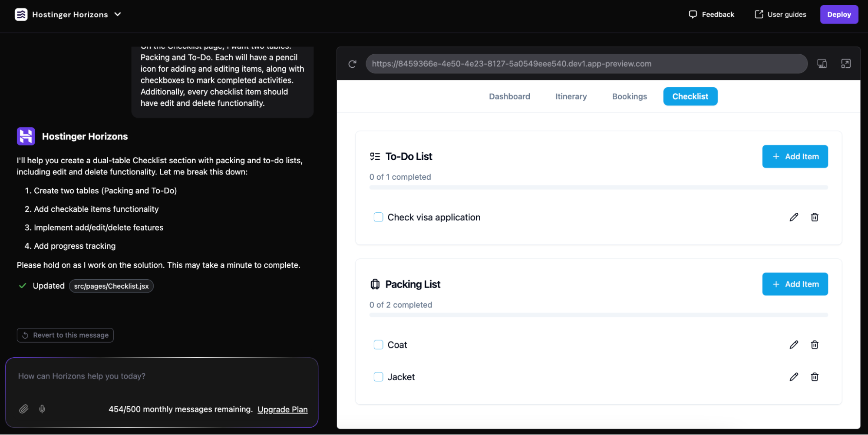Click the chat input field
Screen dimensions: 868x435
point(162,376)
